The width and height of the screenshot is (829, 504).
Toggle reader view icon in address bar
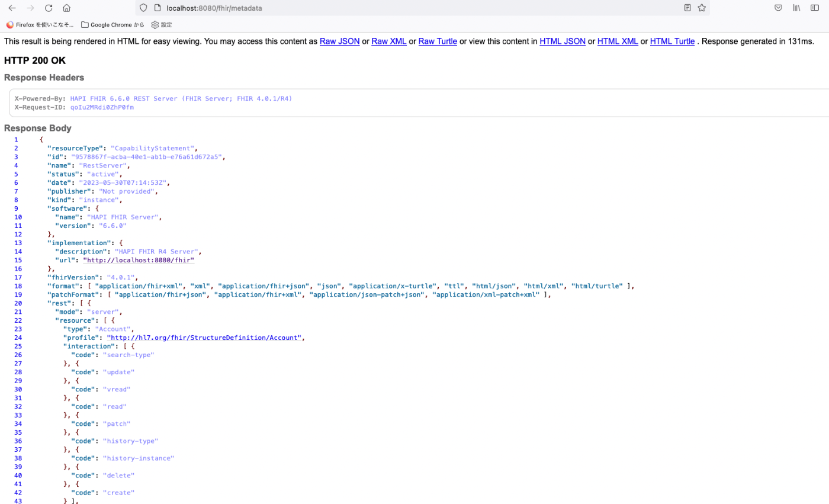point(687,8)
